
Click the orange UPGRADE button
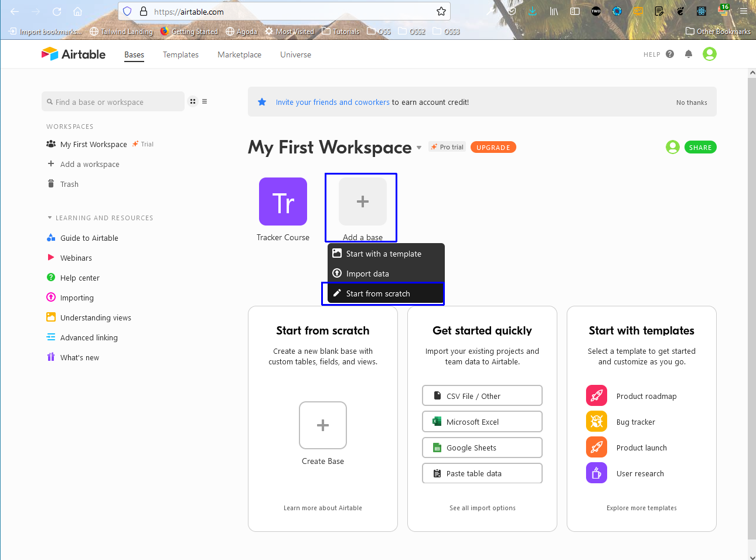(x=493, y=148)
